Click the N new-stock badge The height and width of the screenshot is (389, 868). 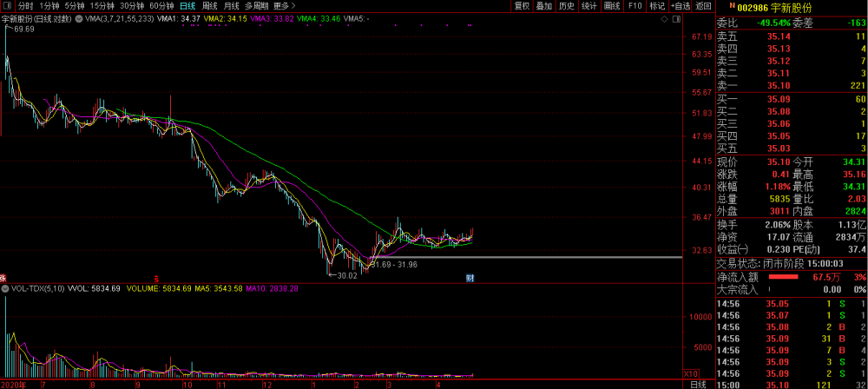tap(732, 5)
